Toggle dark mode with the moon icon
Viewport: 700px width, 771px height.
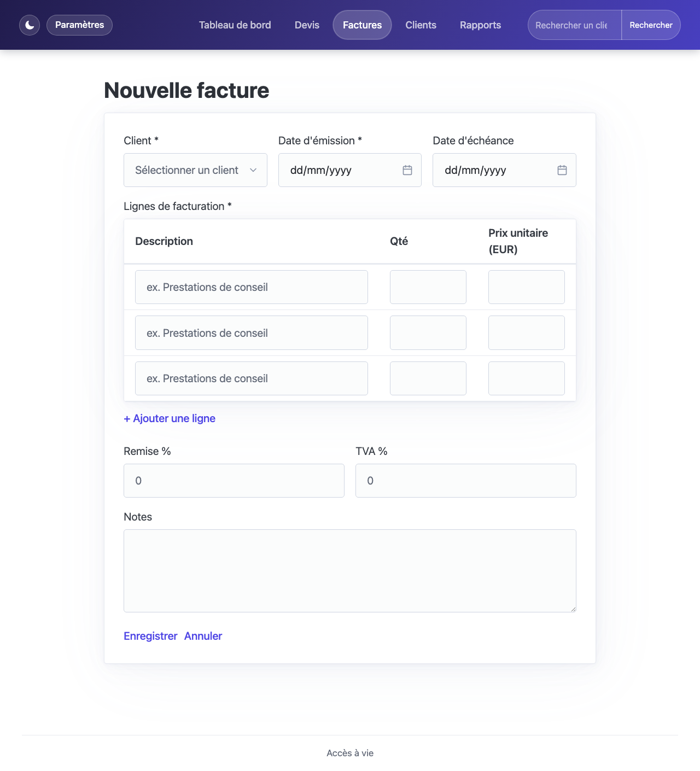30,25
